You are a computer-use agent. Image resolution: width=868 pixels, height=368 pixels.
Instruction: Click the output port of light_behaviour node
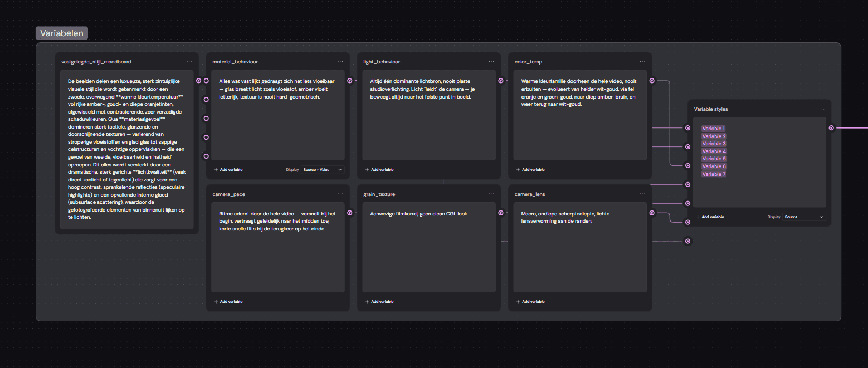click(x=501, y=81)
